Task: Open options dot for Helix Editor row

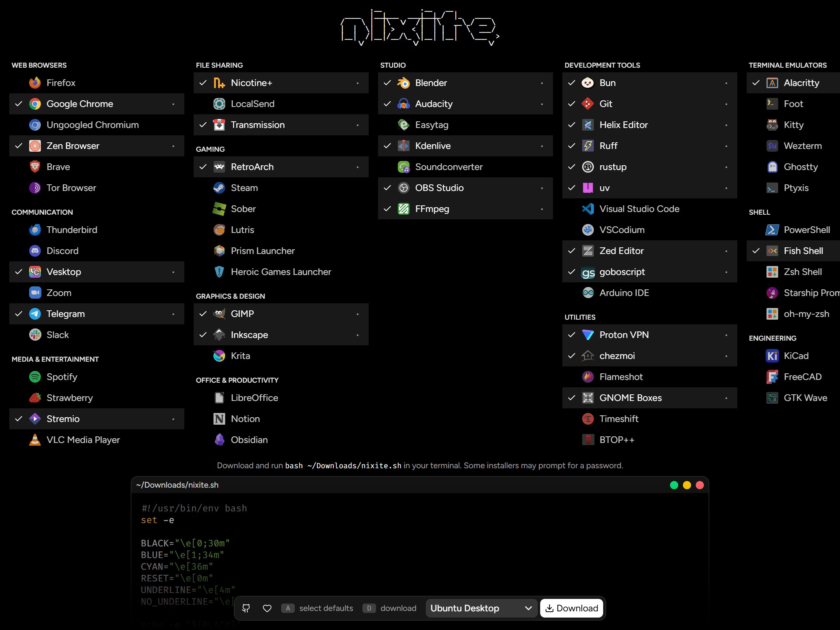Action: (x=726, y=125)
